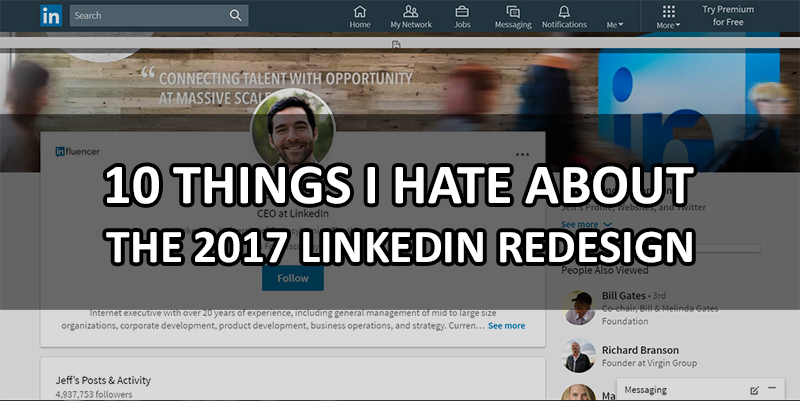
Task: Click Founder at Virgin Group text
Action: point(649,363)
